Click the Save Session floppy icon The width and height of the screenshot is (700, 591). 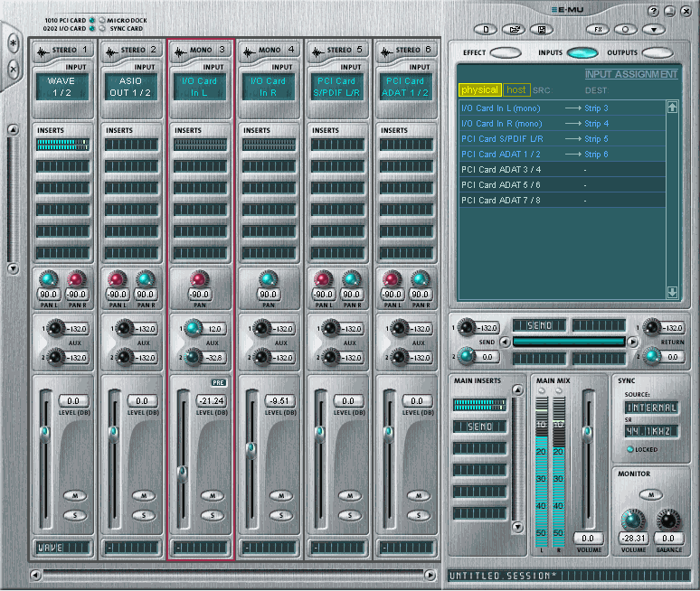click(x=540, y=29)
